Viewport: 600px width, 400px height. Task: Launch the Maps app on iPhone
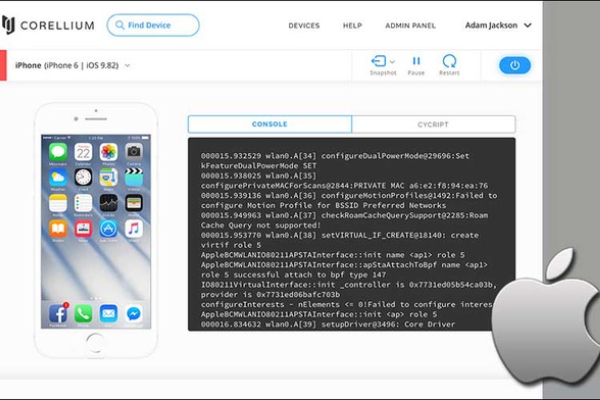(108, 178)
